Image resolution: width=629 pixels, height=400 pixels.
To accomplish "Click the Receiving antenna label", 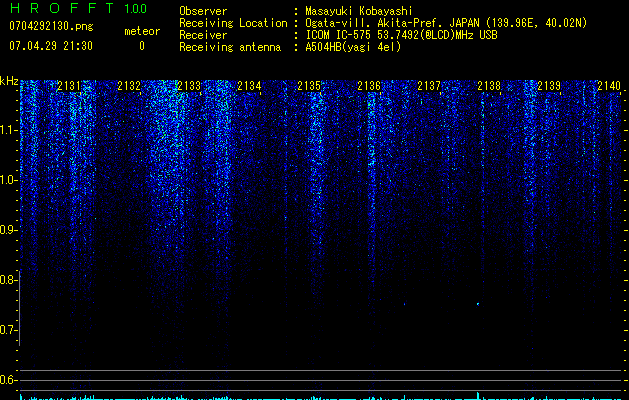I will tap(230, 47).
